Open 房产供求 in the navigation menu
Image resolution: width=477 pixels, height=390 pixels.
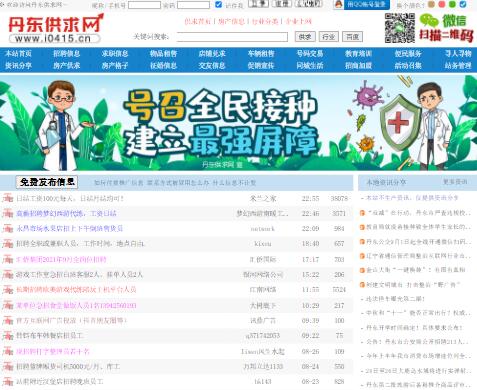[x=66, y=66]
